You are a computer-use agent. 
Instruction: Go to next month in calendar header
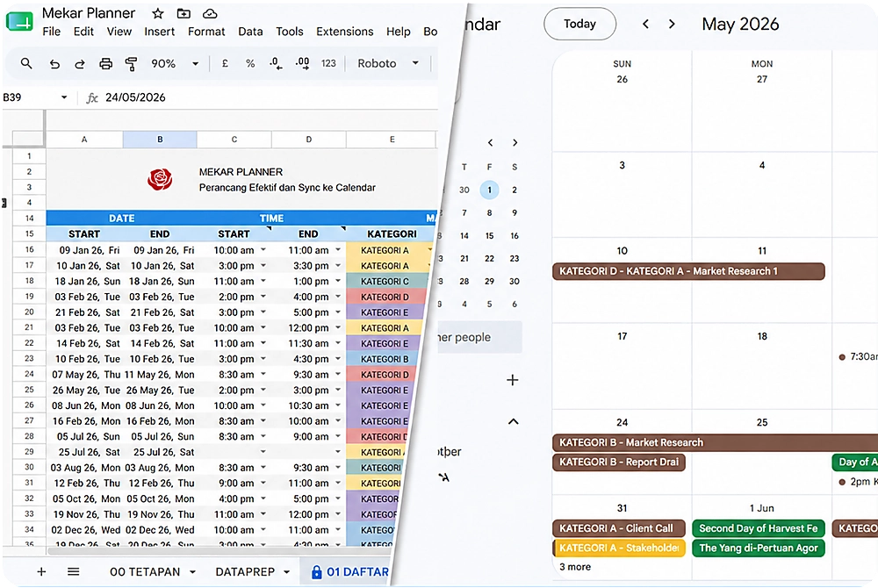click(x=672, y=24)
